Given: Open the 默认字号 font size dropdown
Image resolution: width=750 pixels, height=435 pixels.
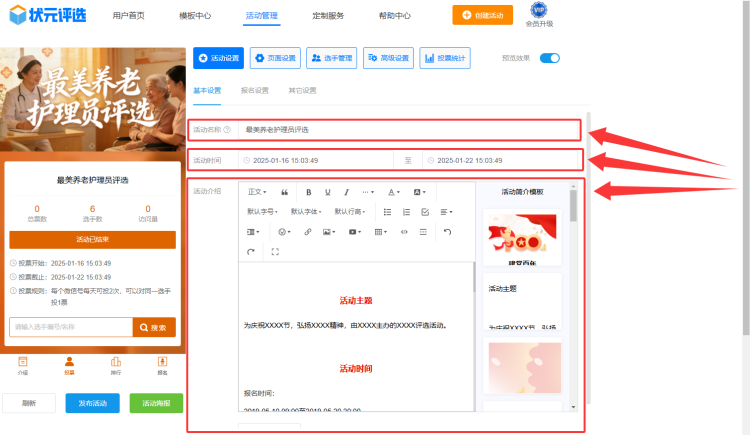Looking at the screenshot, I should 262,212.
